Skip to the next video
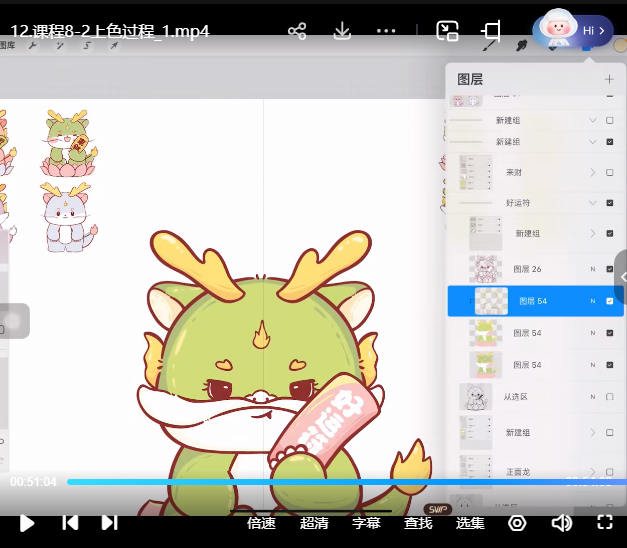Image resolution: width=627 pixels, height=548 pixels. pyautogui.click(x=109, y=522)
